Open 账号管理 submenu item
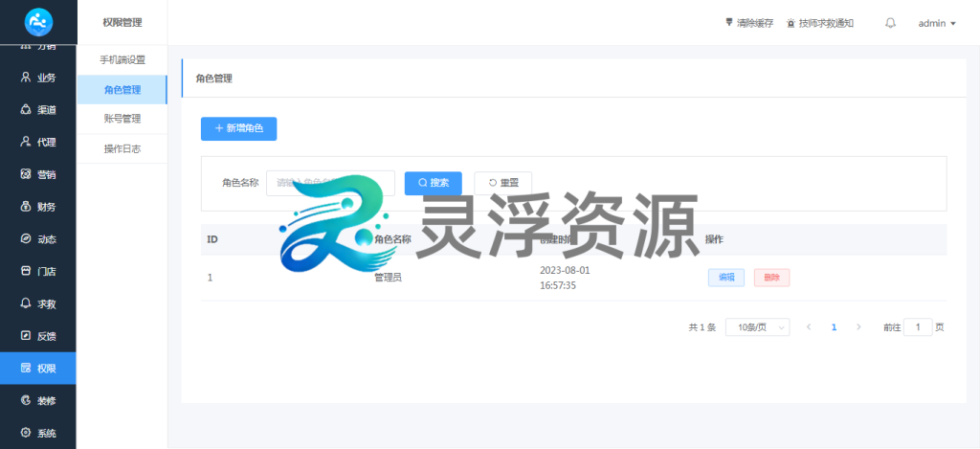Screen dimensions: 980x449 coord(122,119)
